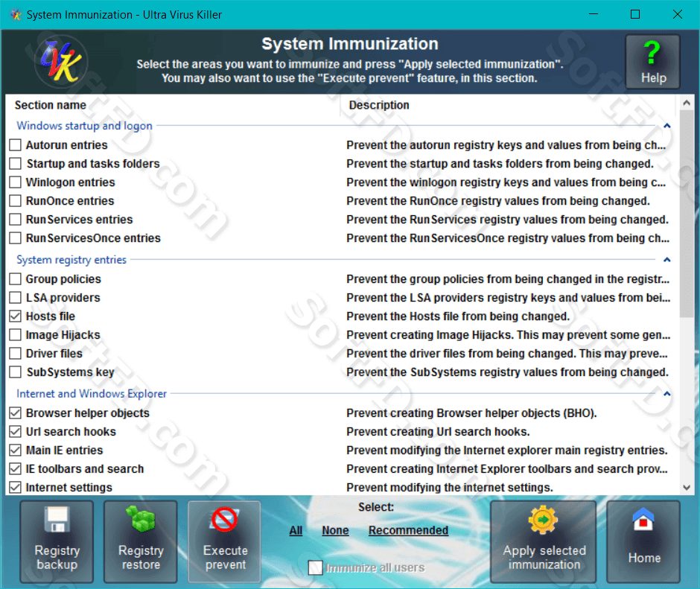
Task: Check the Autorun entries checkbox
Action: 15,144
